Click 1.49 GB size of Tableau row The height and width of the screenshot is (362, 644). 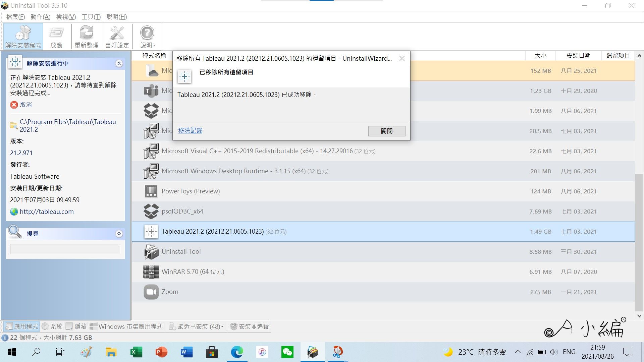point(541,232)
